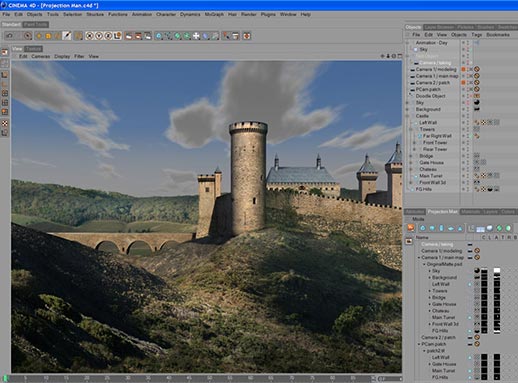The image size is (518, 383).
Task: Open the viewport Cameras menu
Action: pyautogui.click(x=41, y=56)
